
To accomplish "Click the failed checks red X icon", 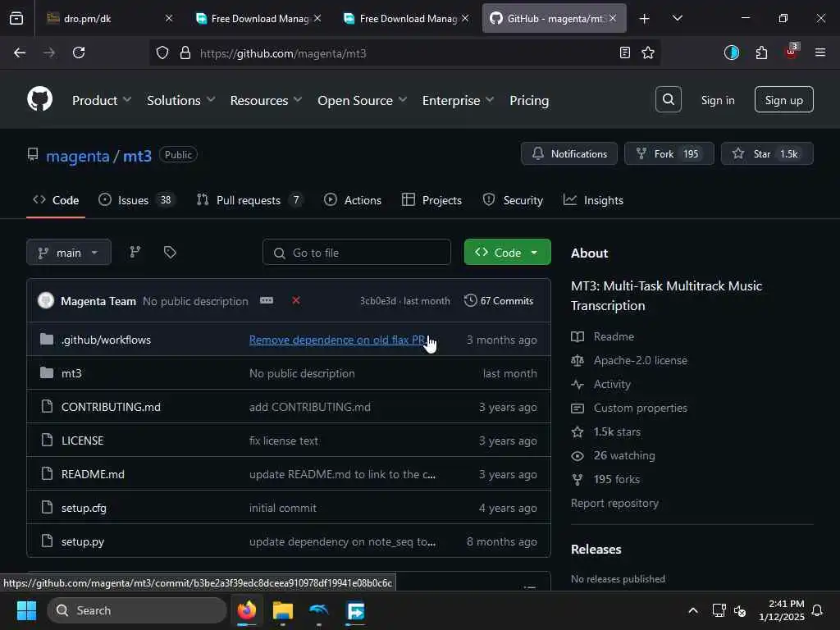I will (x=295, y=300).
